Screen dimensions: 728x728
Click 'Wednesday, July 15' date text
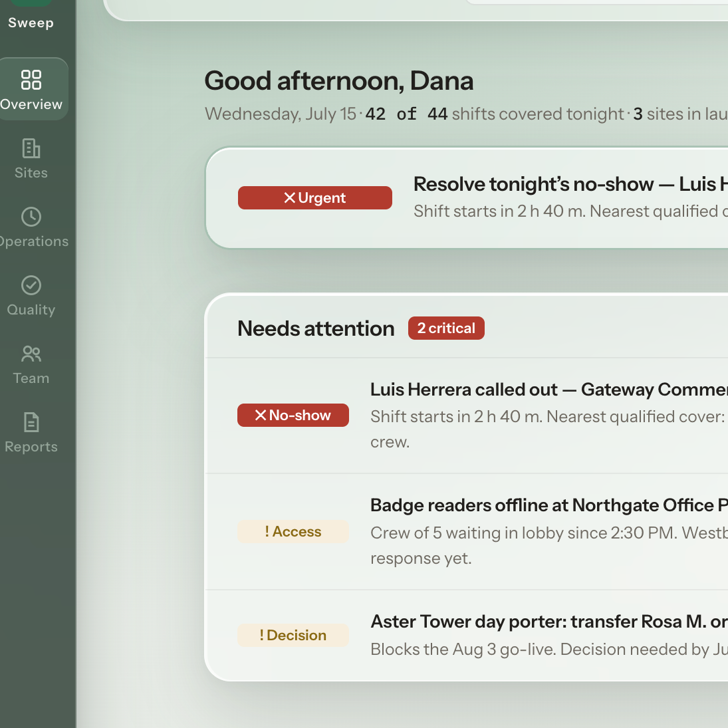tap(281, 114)
